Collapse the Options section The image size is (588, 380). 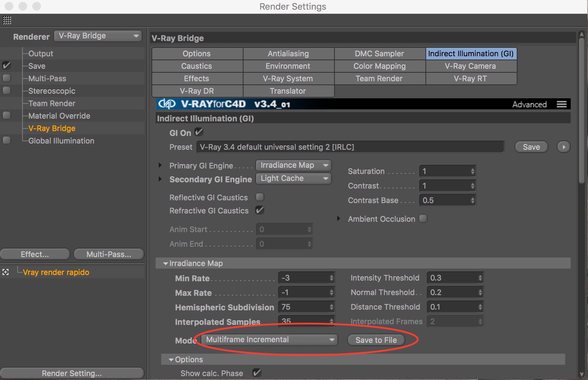click(171, 360)
